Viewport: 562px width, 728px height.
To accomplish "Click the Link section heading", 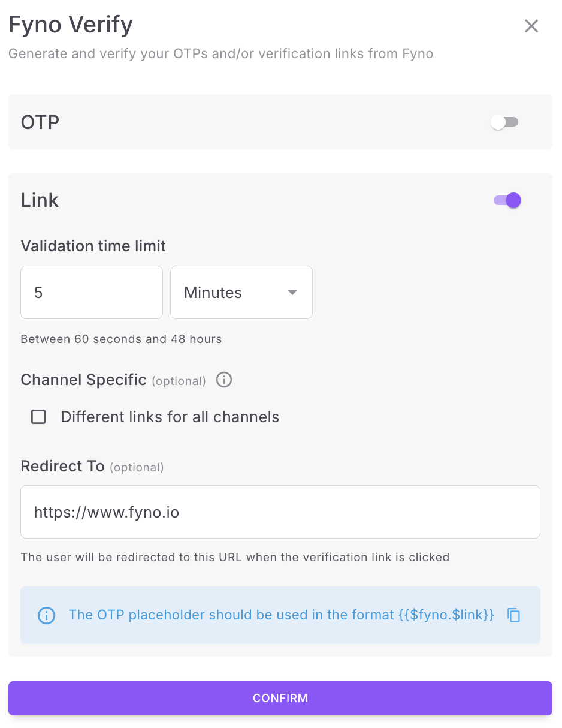I will click(40, 200).
